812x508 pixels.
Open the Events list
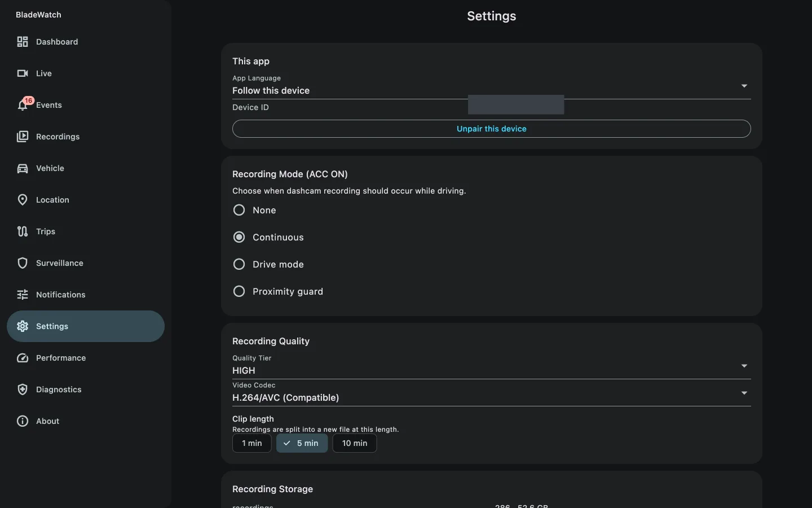coord(86,105)
